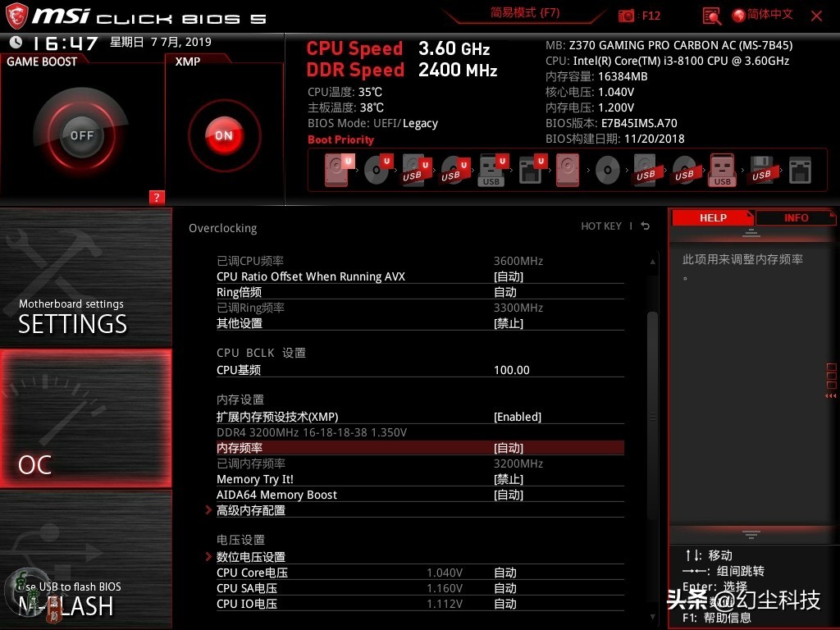This screenshot has width=840, height=630.
Task: Click the DDR4 3200MHz 16-18-18-38 1.350V profile text
Action: click(x=312, y=432)
